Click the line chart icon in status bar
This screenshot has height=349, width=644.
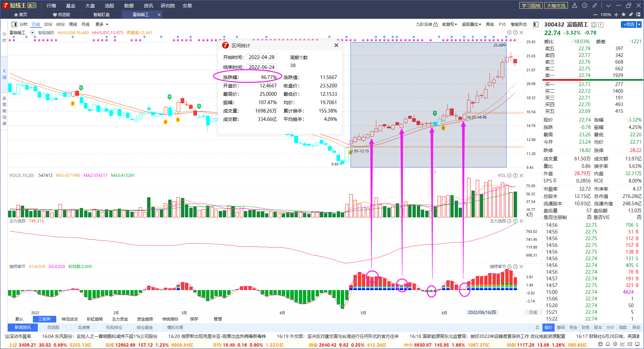pos(623,344)
